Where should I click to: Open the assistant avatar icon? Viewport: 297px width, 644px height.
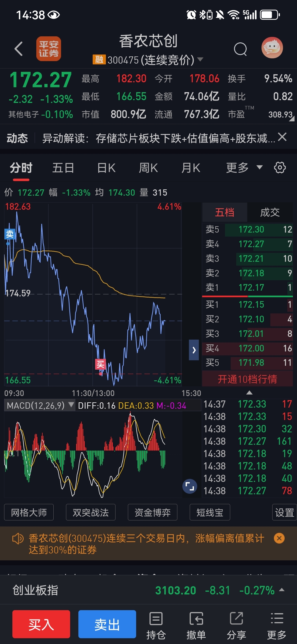[x=272, y=48]
